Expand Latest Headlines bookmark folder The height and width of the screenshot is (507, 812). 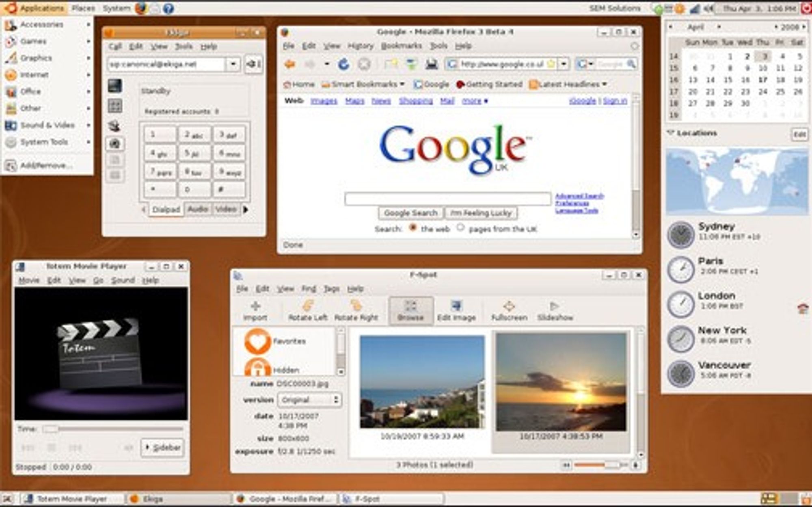pos(568,84)
